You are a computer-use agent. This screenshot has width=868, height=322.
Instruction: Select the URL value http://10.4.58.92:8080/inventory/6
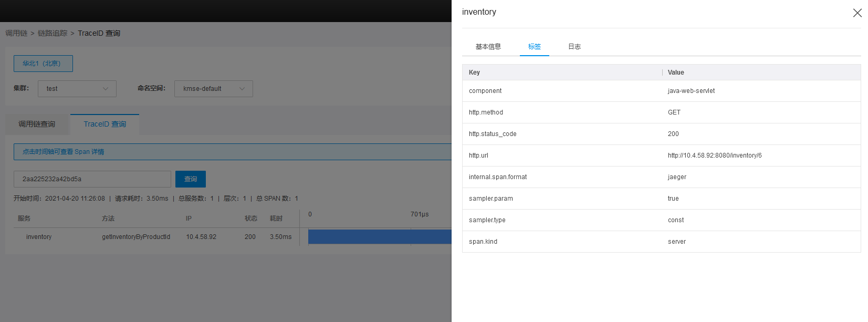715,155
